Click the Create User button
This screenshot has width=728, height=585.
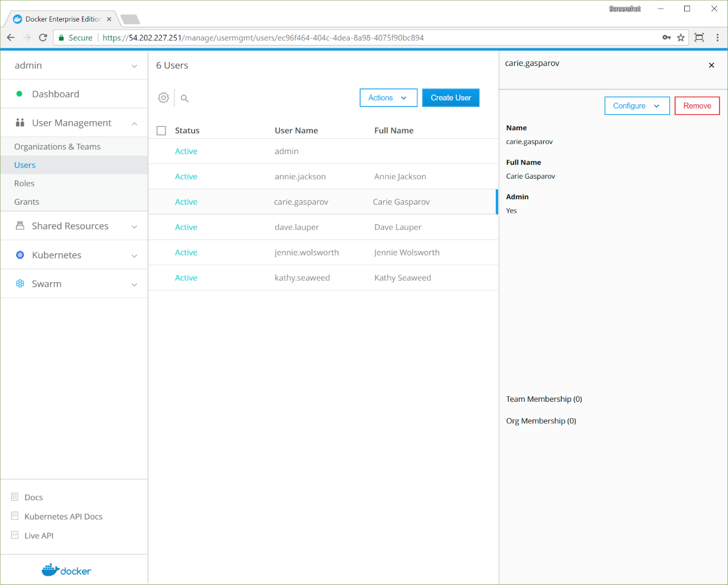tap(450, 98)
